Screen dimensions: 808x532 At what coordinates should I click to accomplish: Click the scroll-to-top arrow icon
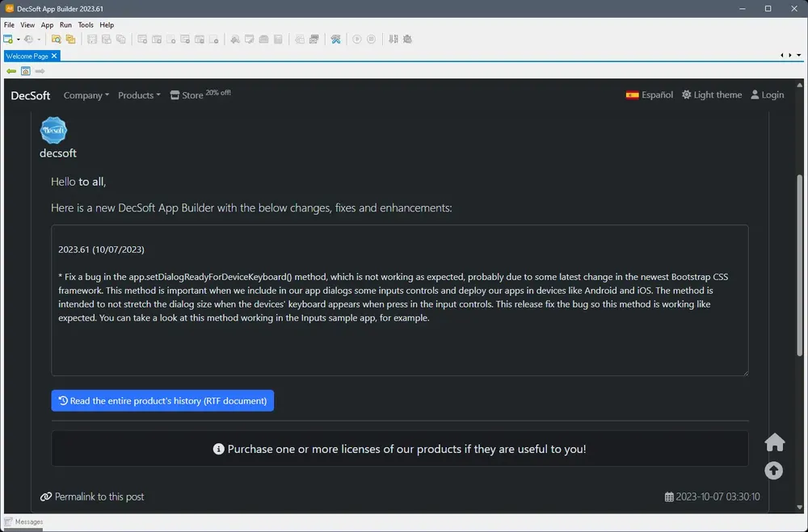pos(773,470)
